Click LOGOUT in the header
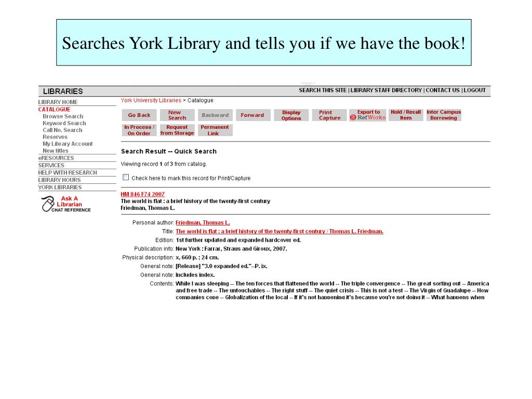Viewport: 532px width, 399px height. [475, 90]
